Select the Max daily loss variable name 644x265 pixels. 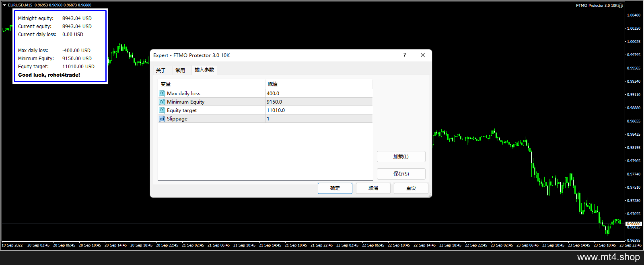(x=183, y=94)
